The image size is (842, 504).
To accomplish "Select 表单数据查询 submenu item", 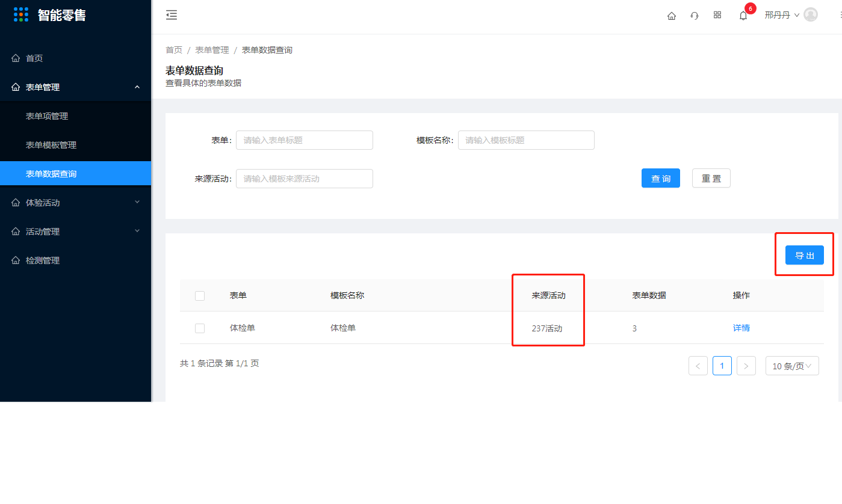I will [x=75, y=174].
